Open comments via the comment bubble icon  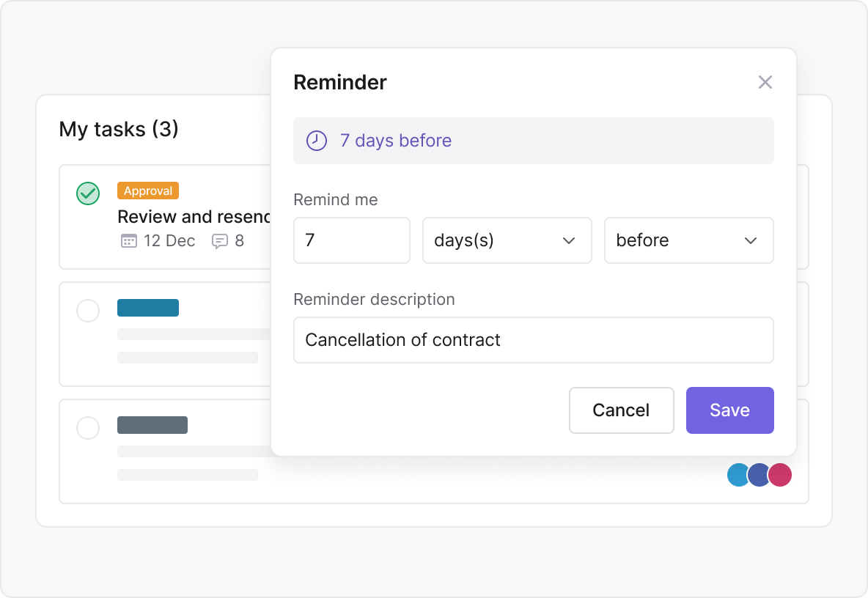pos(221,240)
